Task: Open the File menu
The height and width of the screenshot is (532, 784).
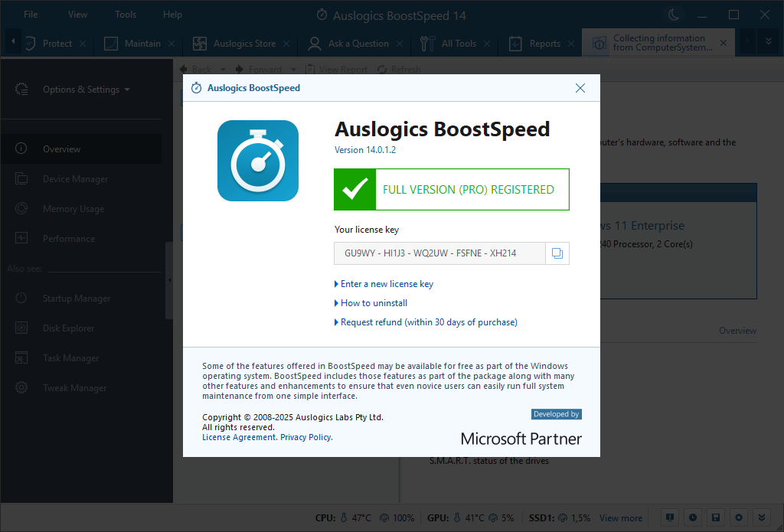Action: 31,15
